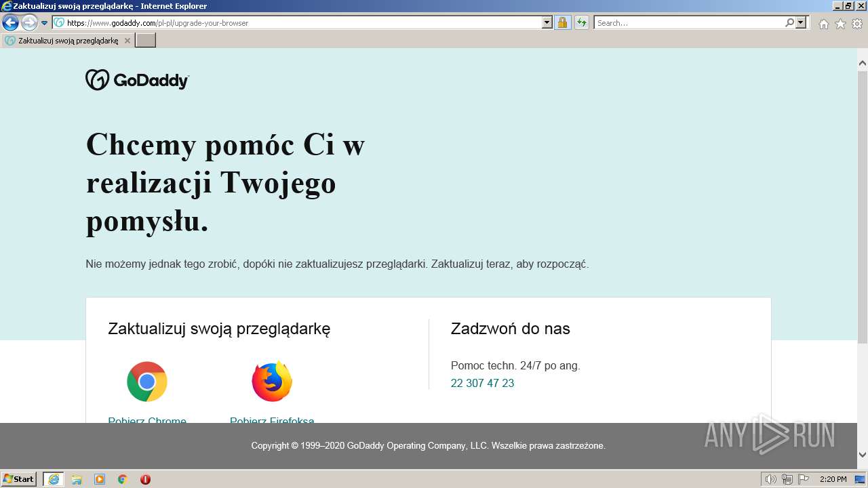Viewport: 868px width, 488px height.
Task: Click the scrollbar down arrow
Action: click(862, 455)
